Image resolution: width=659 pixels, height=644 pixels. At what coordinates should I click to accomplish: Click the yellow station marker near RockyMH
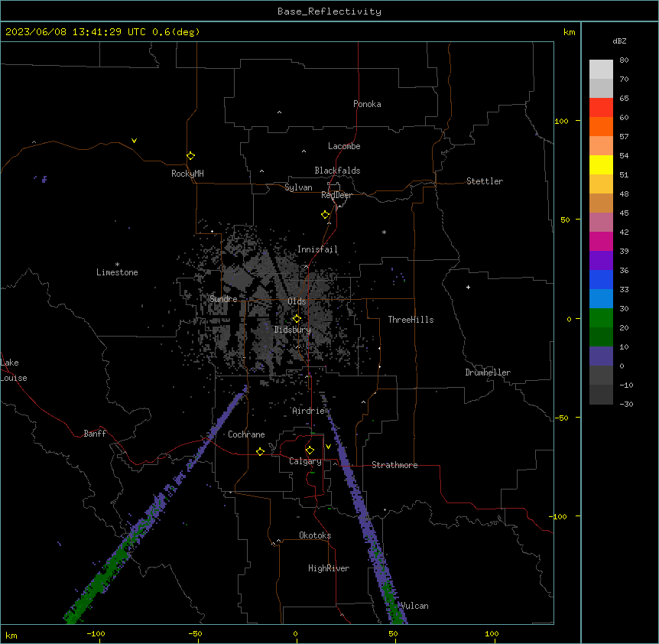(191, 156)
